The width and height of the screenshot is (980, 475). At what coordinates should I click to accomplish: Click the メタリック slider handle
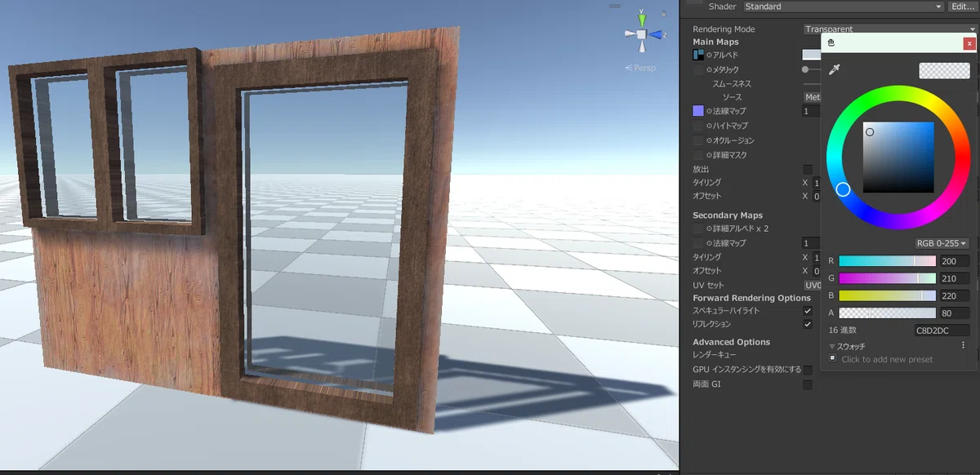[806, 70]
